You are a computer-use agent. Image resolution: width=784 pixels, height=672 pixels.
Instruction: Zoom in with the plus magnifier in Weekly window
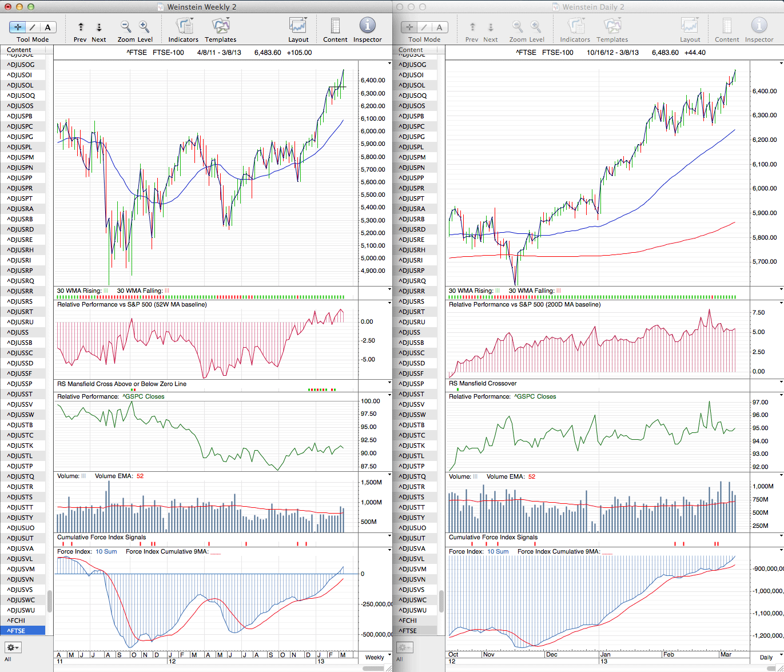point(144,27)
